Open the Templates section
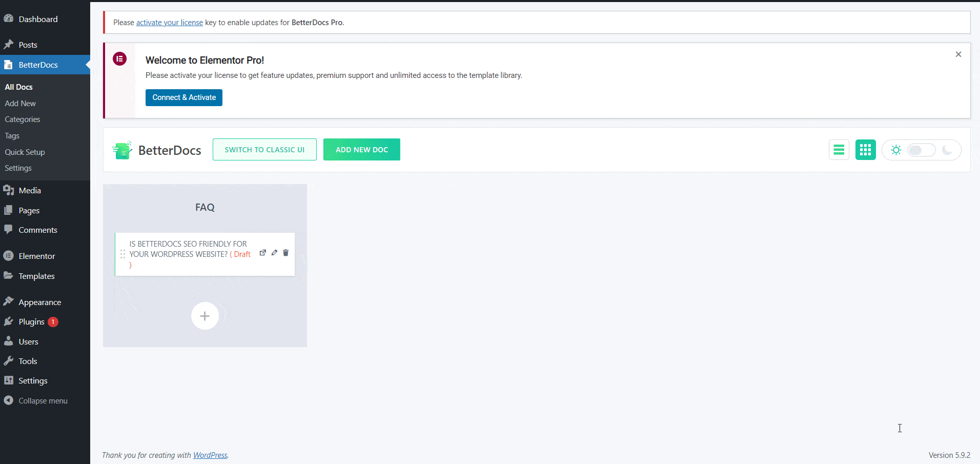This screenshot has width=980, height=464. tap(36, 276)
